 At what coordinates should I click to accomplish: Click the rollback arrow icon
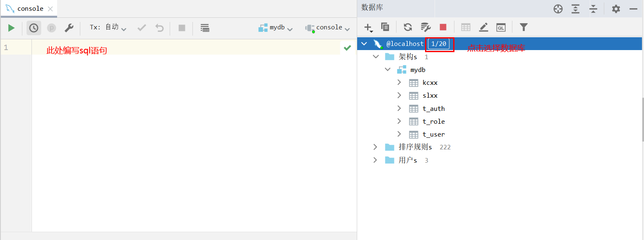[159, 28]
